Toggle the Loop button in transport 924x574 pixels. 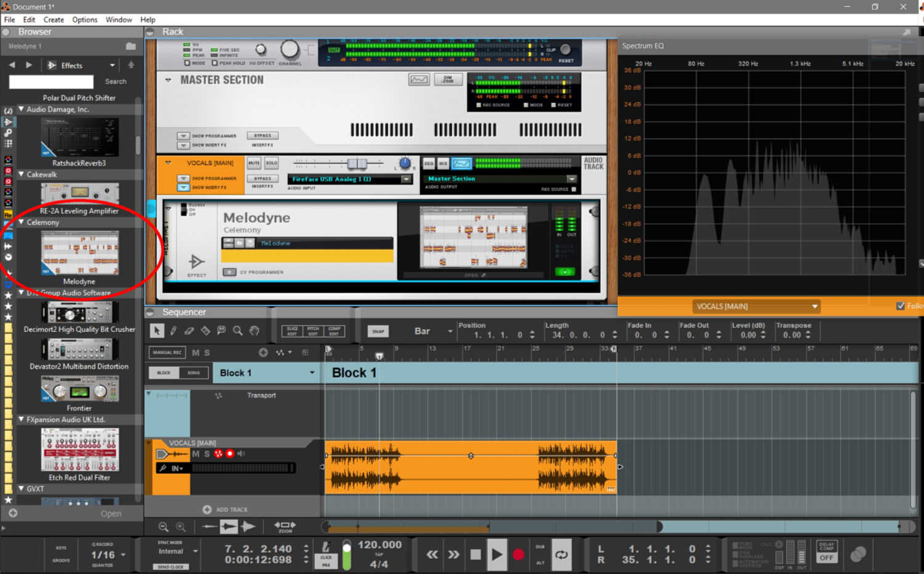point(562,554)
